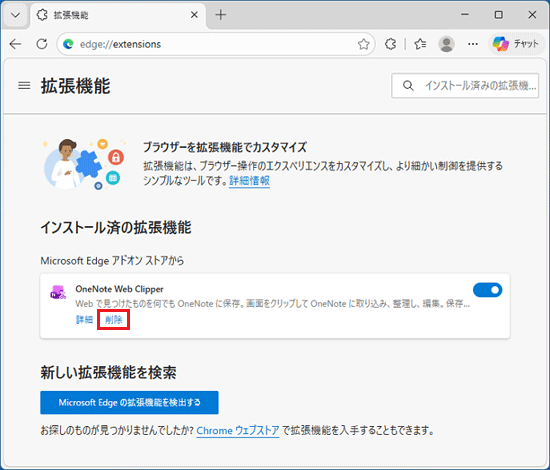The width and height of the screenshot is (550, 470).
Task: Open 詳細 for OneNote Web Clipper
Action: click(84, 320)
